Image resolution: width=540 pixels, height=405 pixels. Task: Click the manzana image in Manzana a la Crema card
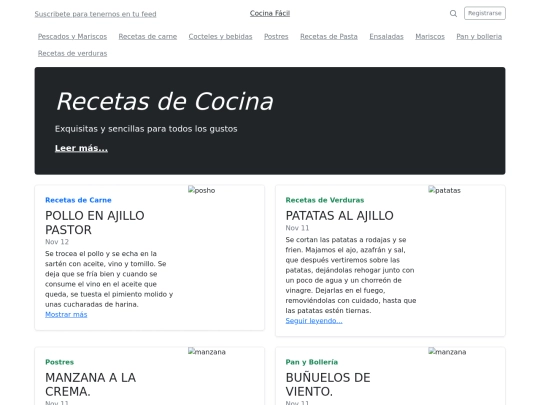click(207, 352)
